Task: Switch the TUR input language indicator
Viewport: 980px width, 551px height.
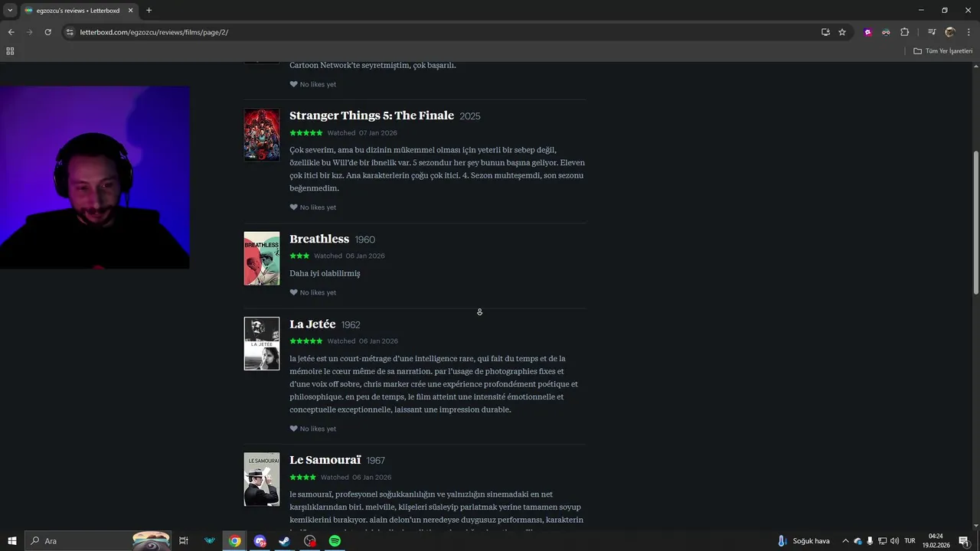Action: 910,541
